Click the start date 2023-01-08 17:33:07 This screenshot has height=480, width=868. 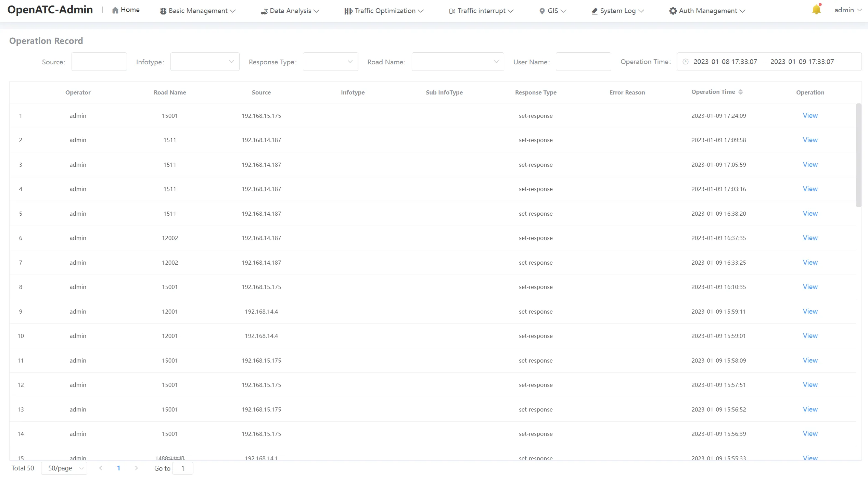[725, 62]
